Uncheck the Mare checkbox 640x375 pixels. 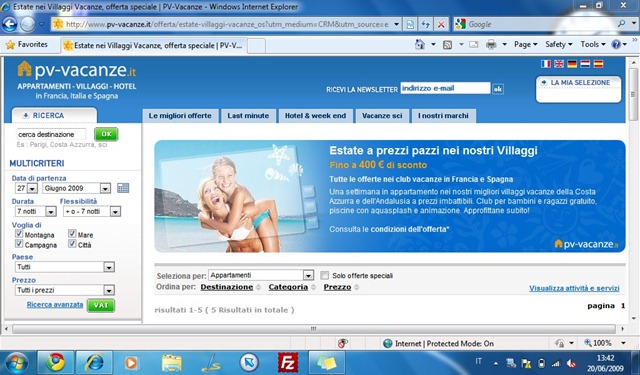(x=72, y=234)
